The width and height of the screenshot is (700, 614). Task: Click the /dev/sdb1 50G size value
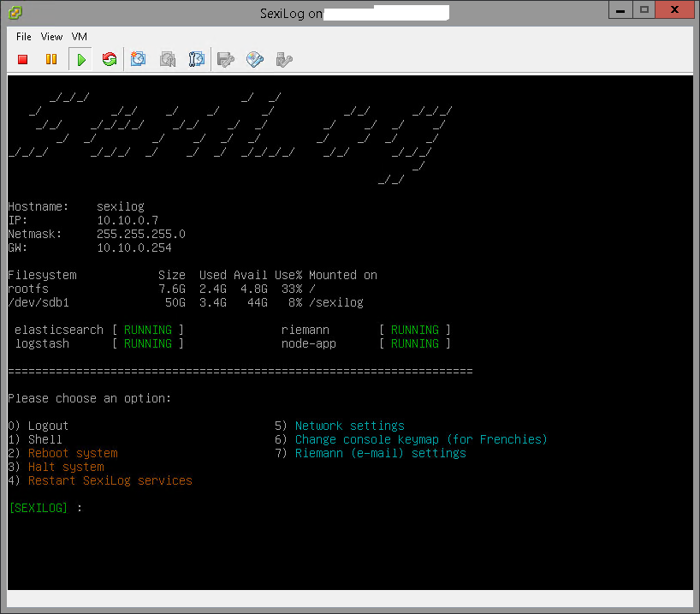175,303
